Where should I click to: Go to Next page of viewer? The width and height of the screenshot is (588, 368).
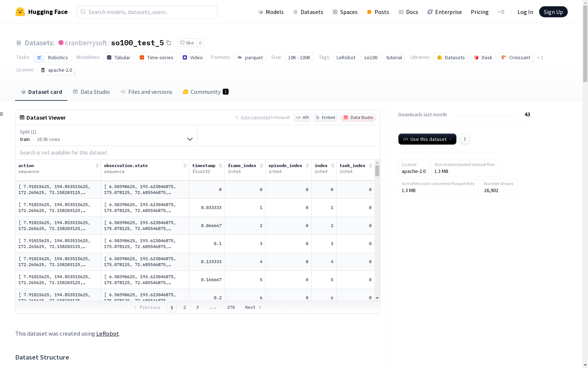(253, 307)
